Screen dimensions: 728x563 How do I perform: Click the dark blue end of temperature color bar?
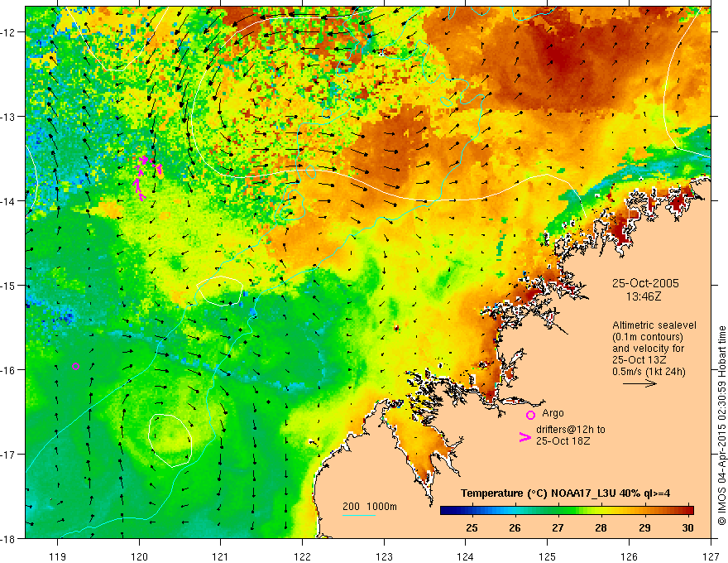tap(447, 511)
